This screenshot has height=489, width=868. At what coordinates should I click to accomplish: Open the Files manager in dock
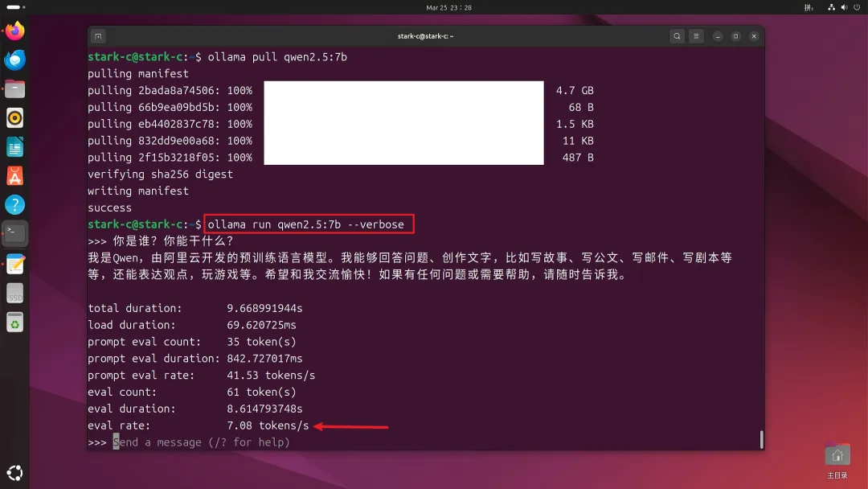click(x=15, y=88)
